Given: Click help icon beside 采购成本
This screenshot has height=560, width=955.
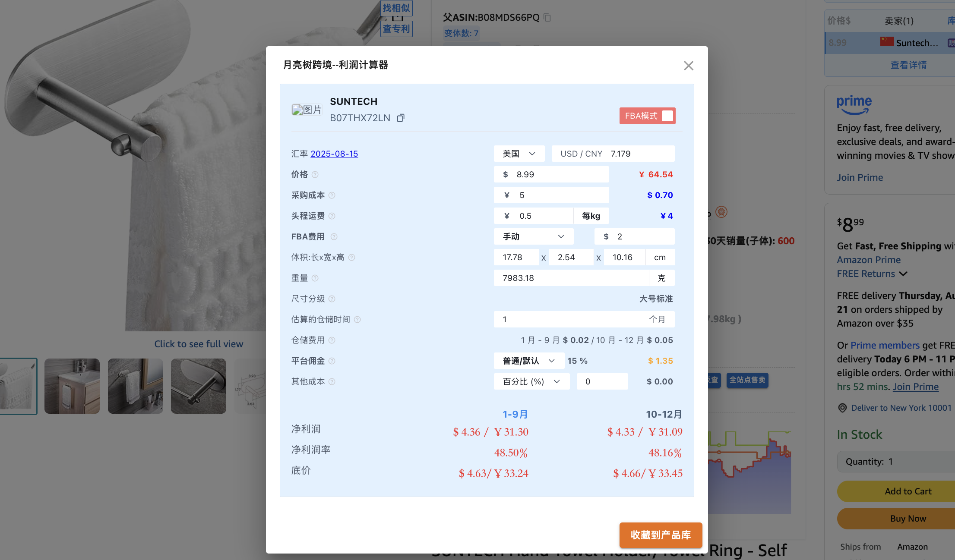Looking at the screenshot, I should click(332, 195).
